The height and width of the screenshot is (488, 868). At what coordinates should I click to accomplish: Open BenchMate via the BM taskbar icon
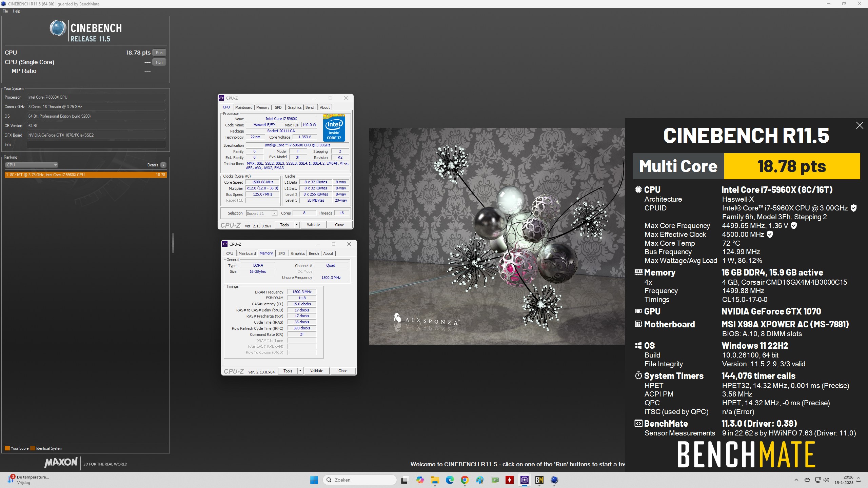pos(539,480)
